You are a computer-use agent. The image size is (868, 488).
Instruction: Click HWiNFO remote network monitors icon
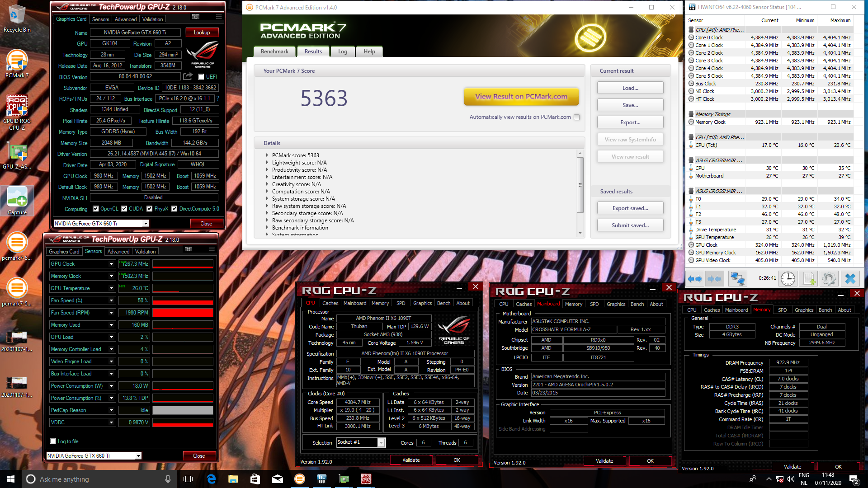pyautogui.click(x=737, y=279)
